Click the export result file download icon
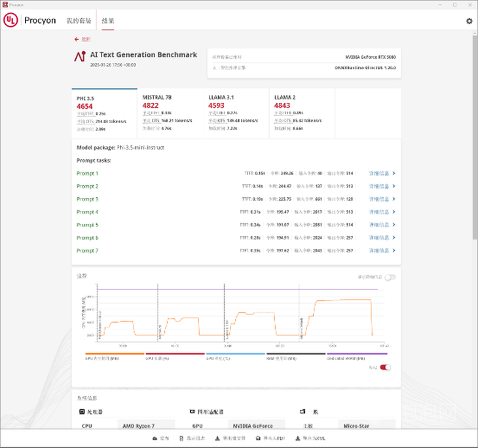478x448 pixels. [217, 438]
